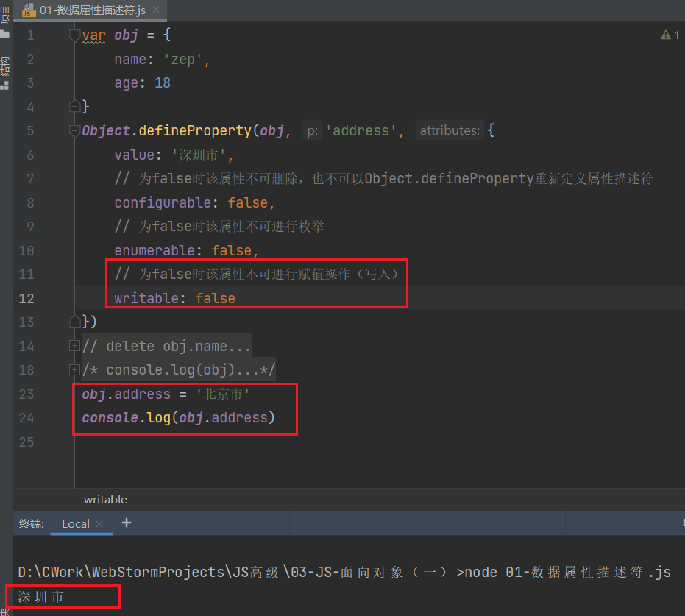Click the JS file icon on the tab
The height and width of the screenshot is (616, 685).
coord(29,10)
